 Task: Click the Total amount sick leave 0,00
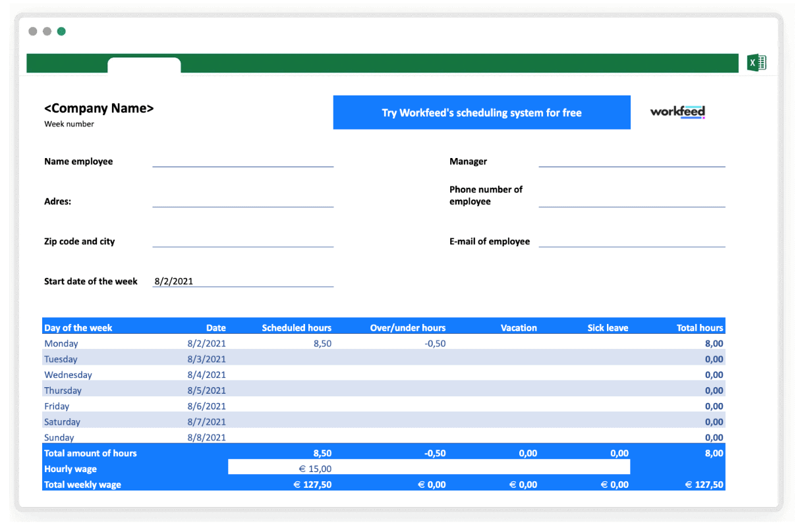click(619, 453)
